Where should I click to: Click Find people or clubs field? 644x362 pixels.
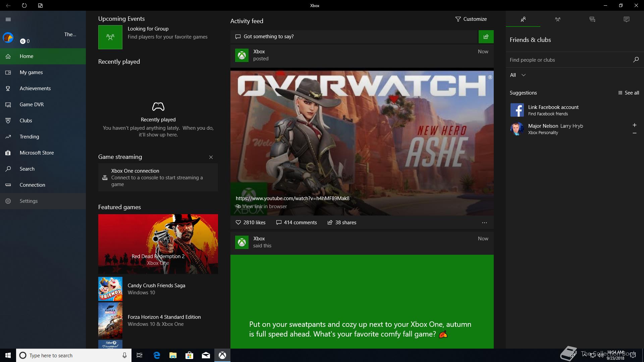[569, 60]
